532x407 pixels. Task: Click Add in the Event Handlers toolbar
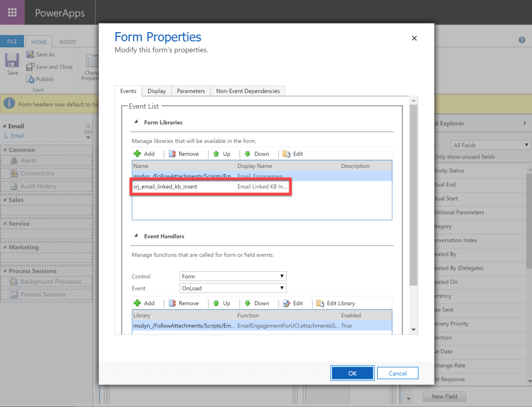click(144, 303)
